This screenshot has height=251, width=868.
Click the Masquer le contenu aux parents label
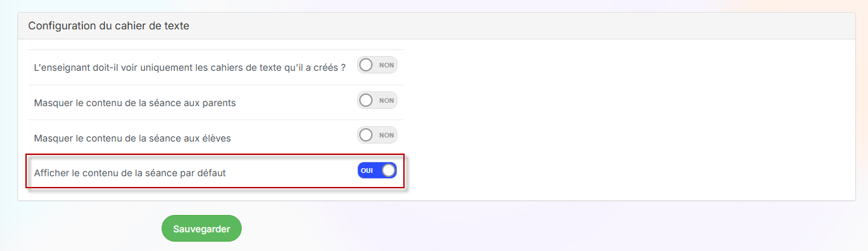[134, 103]
